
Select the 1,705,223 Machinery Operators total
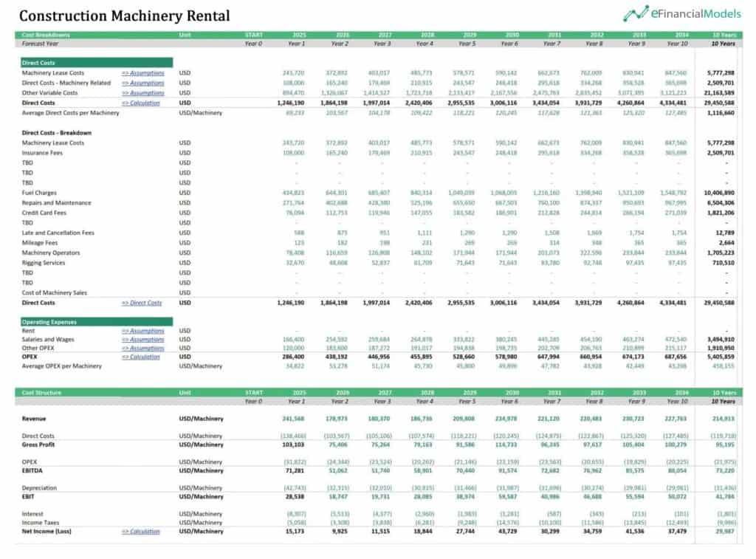(721, 253)
